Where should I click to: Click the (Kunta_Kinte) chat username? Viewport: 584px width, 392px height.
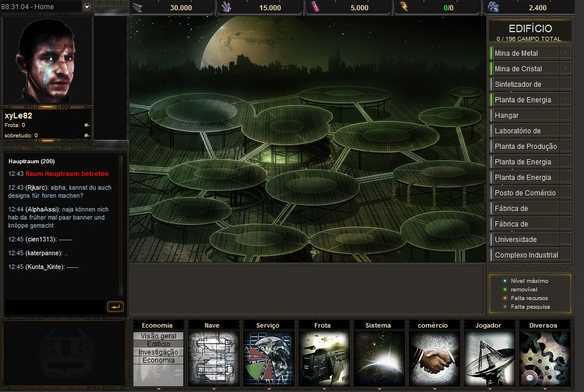click(45, 267)
